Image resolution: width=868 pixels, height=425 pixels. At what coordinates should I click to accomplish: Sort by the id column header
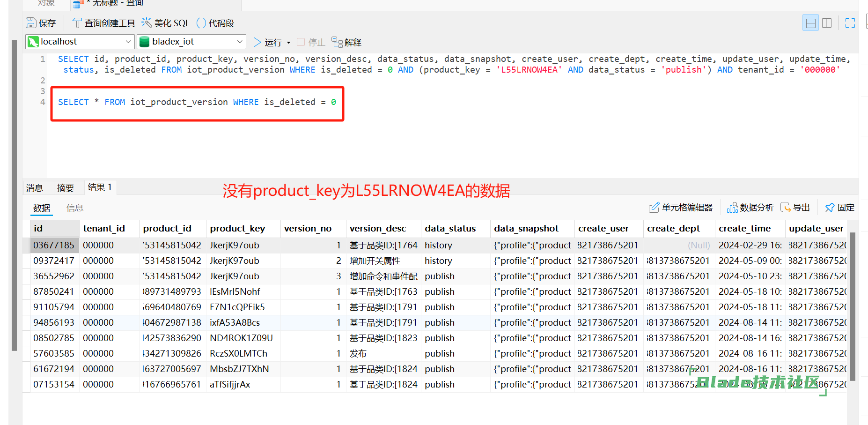coord(54,228)
